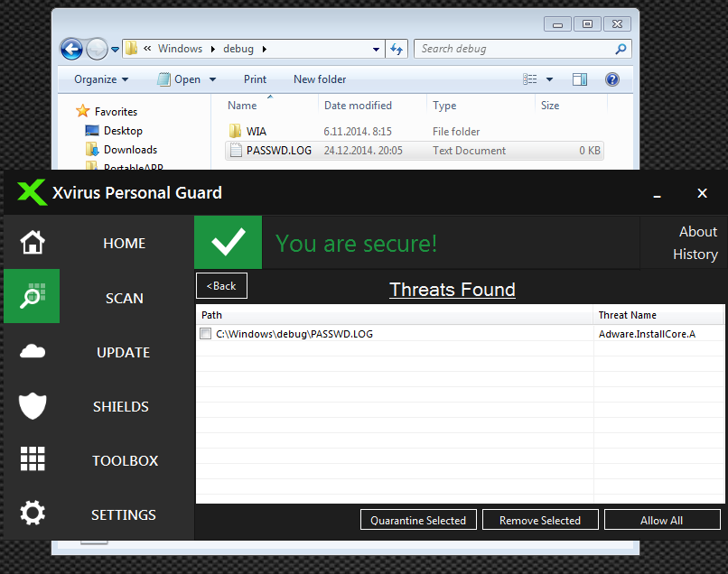
Task: Go back in Explorer window
Action: 71,49
